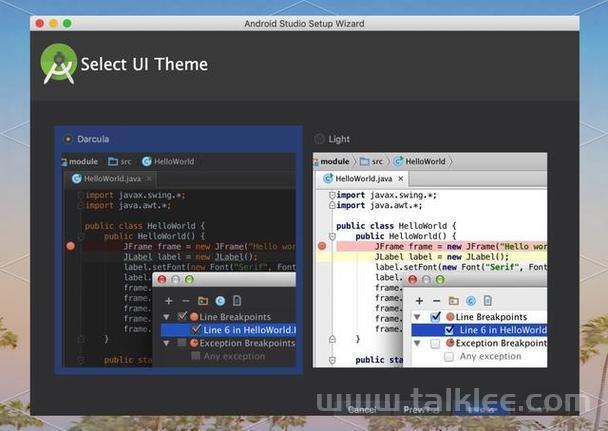Screen dimensions: 608x431
Task: Click the Darcula theme preview image
Action: (179, 260)
